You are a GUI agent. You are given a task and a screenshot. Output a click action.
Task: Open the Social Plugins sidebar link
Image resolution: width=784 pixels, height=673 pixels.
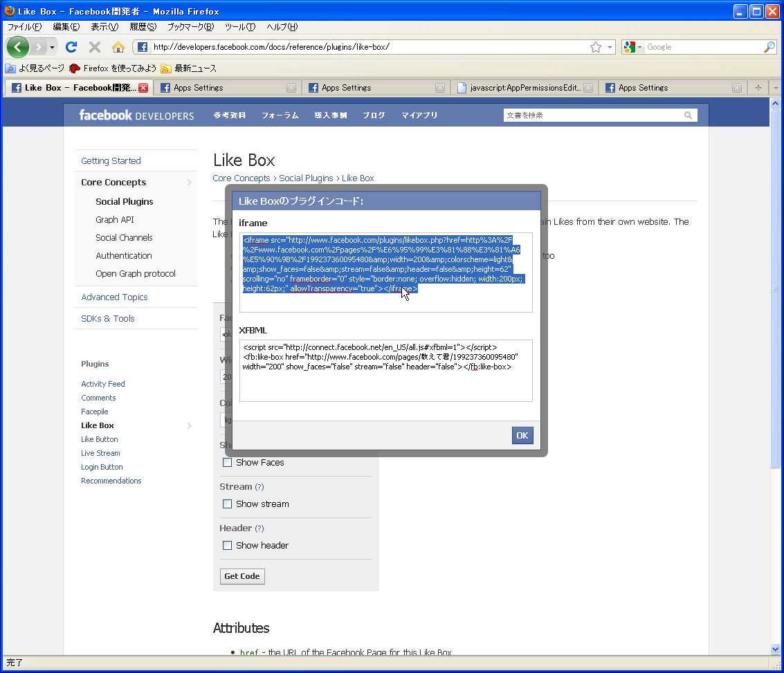coord(125,202)
